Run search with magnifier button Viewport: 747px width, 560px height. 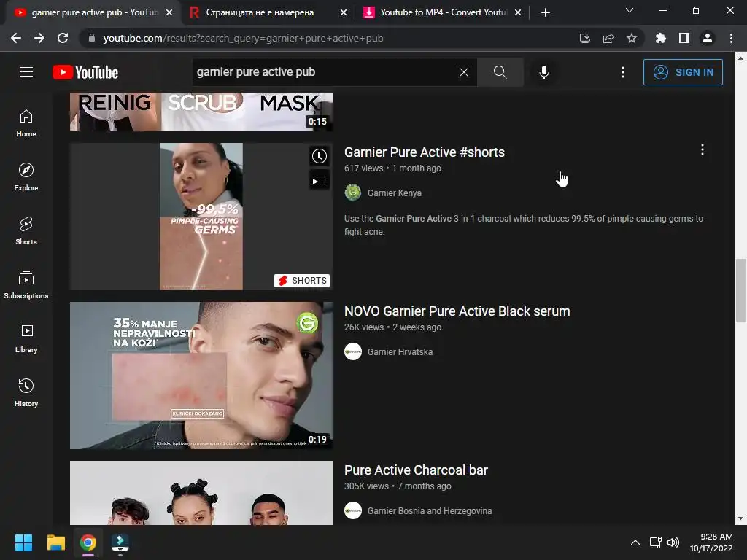(x=500, y=72)
